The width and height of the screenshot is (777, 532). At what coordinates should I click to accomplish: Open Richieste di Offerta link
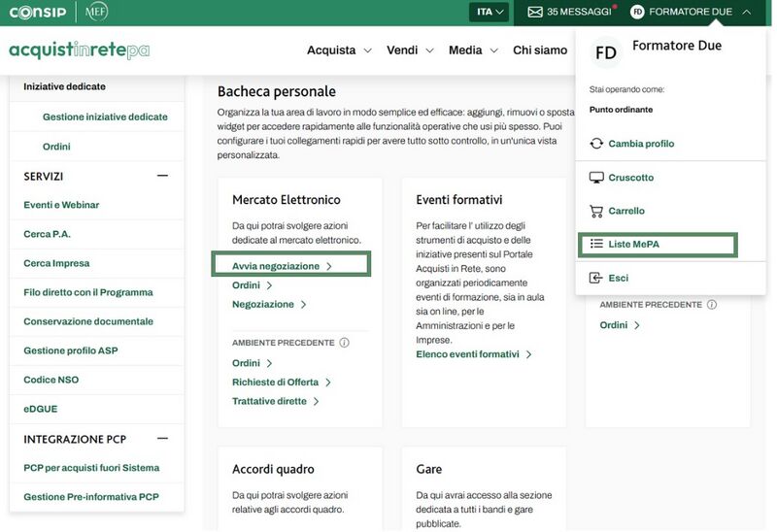pyautogui.click(x=281, y=382)
